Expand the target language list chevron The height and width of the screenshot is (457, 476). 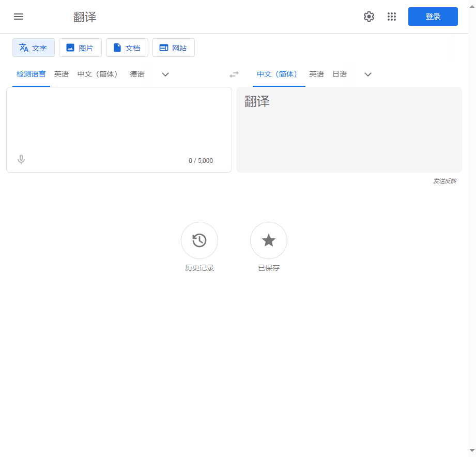[368, 74]
